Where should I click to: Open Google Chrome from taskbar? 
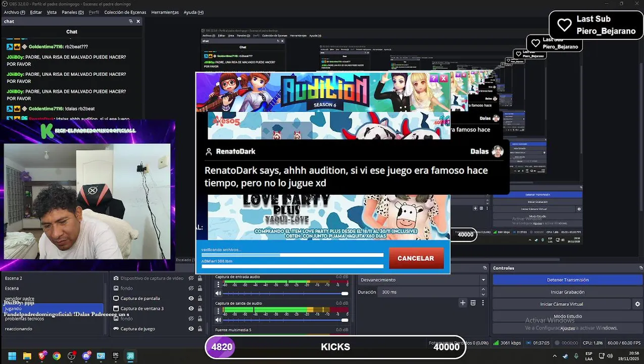[x=57, y=356]
